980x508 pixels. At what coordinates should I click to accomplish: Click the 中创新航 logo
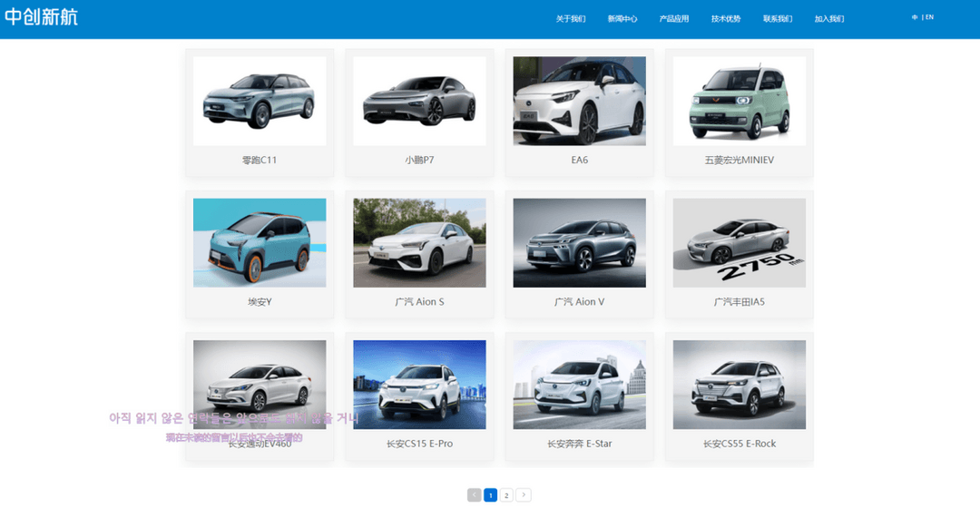point(41,17)
